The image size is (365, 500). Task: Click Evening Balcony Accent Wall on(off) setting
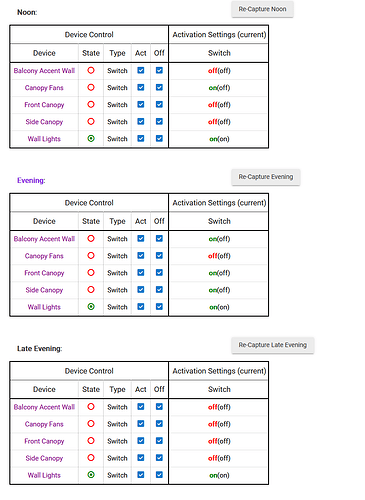point(219,239)
